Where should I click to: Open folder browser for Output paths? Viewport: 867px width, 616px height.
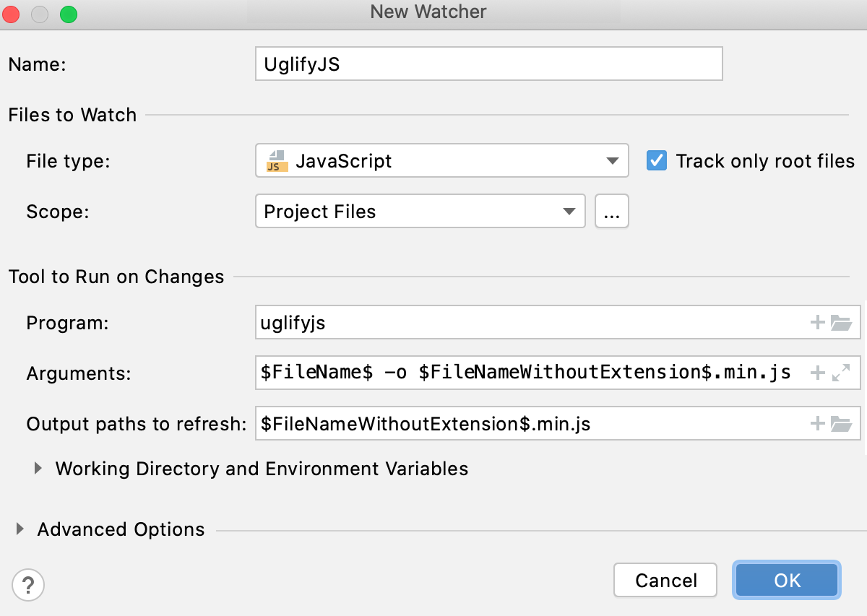(842, 423)
